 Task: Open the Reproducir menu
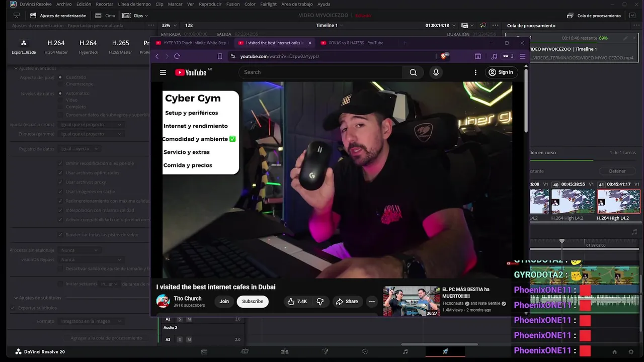(210, 4)
